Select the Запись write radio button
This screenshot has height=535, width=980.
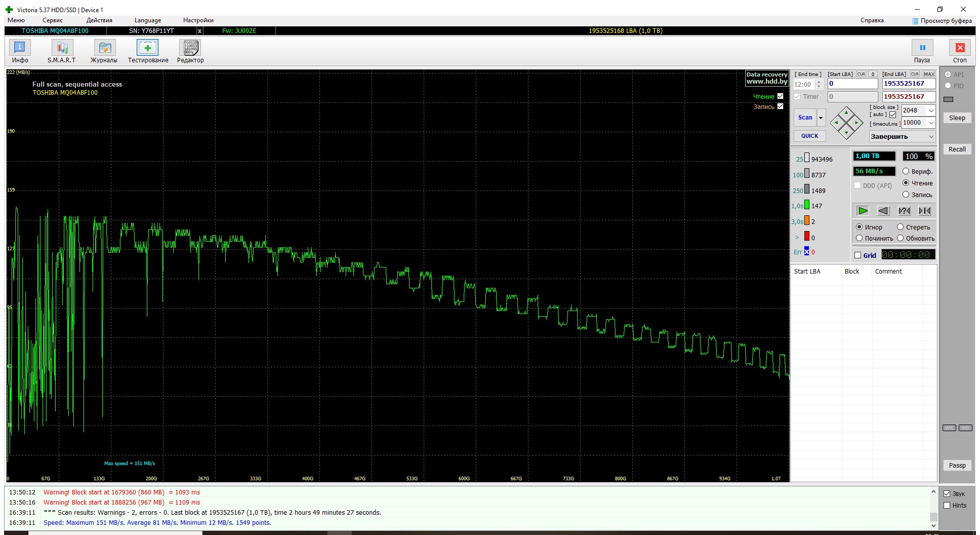906,195
